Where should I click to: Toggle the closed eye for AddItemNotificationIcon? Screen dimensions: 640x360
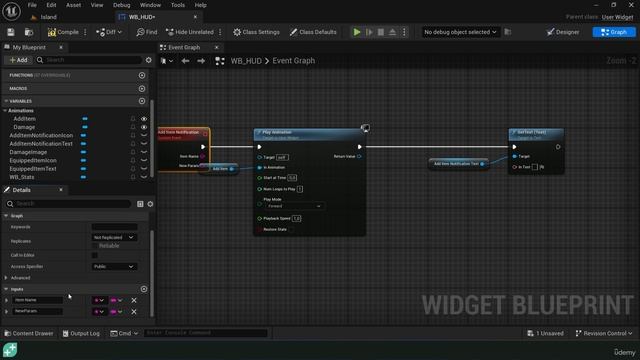click(144, 135)
